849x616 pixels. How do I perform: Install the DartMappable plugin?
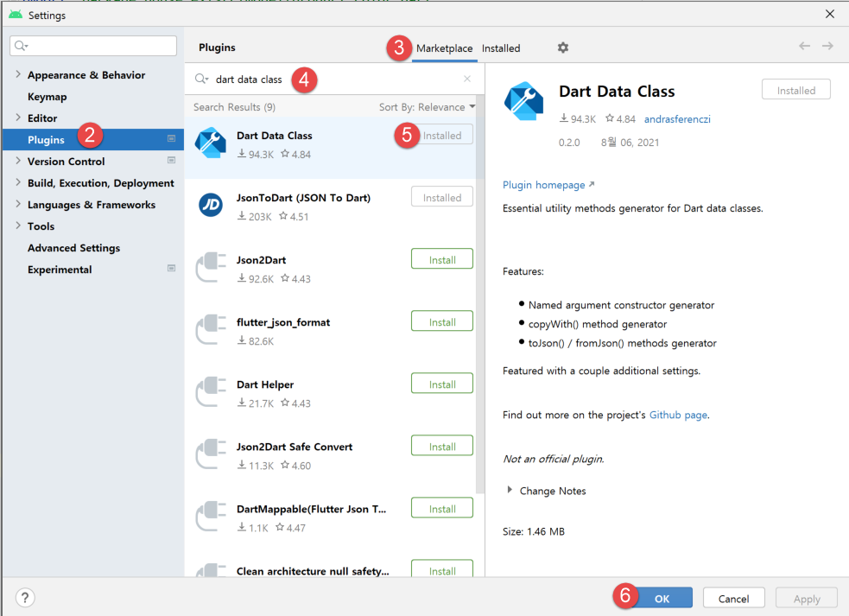click(x=442, y=508)
